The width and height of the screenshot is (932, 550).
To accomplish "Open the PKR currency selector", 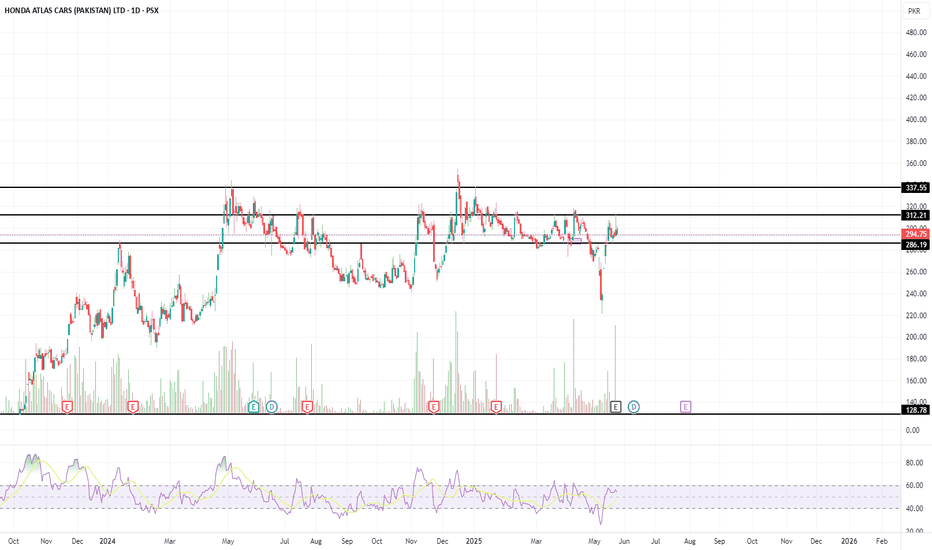I will [914, 11].
